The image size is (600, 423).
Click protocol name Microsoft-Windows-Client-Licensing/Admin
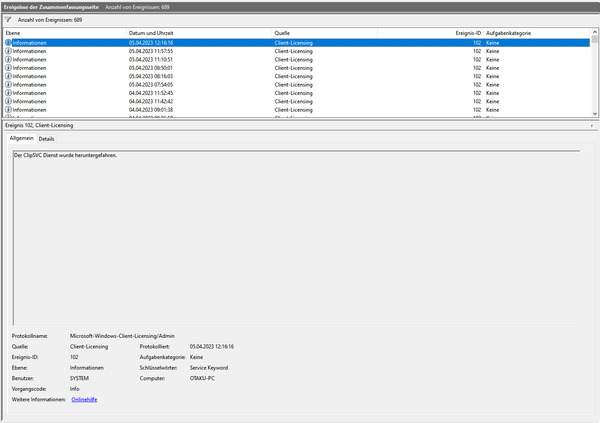point(122,336)
